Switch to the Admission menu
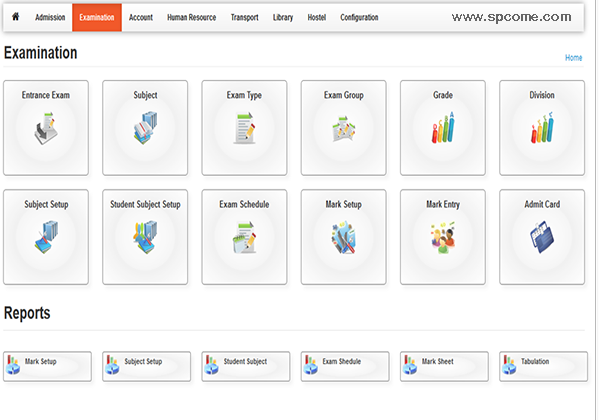The width and height of the screenshot is (600, 420). (x=50, y=18)
